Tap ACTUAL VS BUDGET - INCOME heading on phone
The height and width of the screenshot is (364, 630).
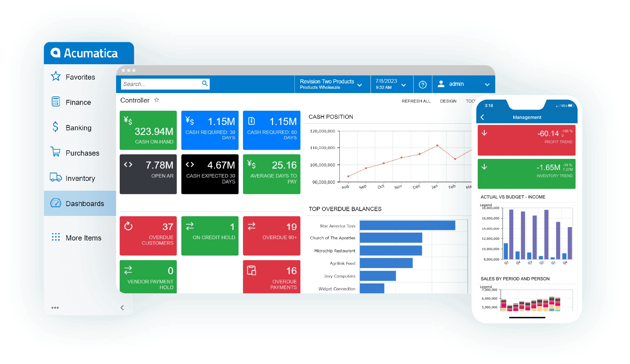point(513,197)
